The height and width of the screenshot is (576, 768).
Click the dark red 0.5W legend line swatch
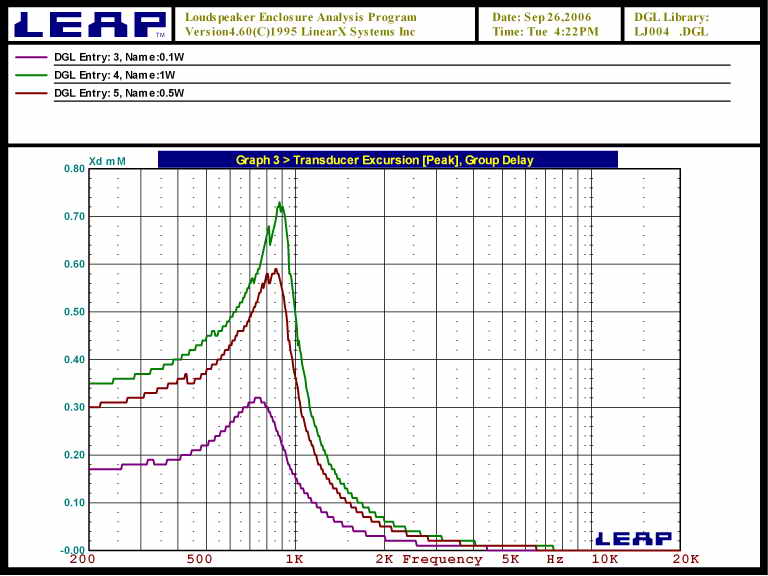pyautogui.click(x=31, y=93)
